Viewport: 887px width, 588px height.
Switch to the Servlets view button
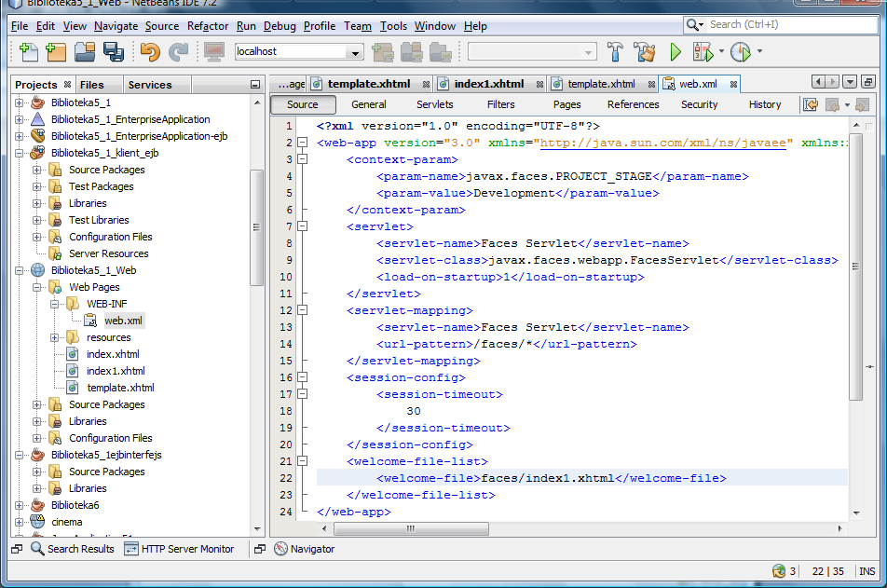pyautogui.click(x=434, y=104)
